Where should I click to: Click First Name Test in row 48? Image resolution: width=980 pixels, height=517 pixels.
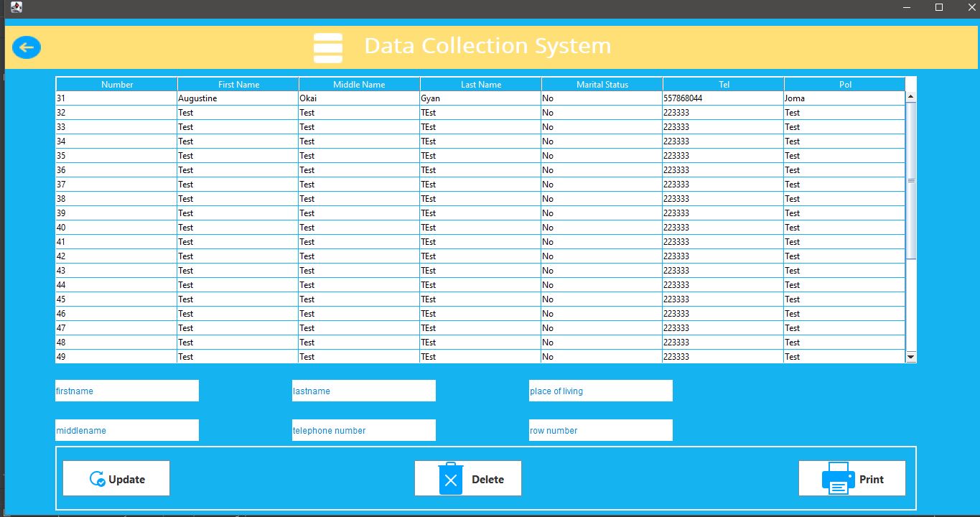tap(238, 343)
